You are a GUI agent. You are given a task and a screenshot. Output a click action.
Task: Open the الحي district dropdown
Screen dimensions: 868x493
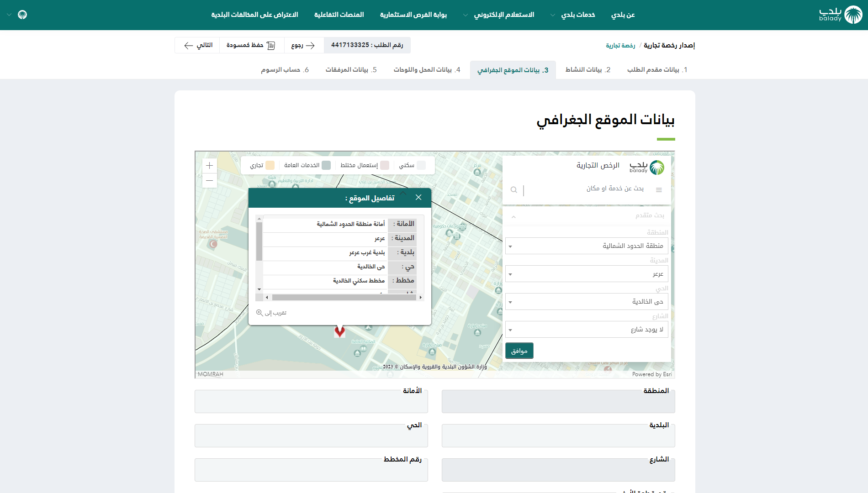587,302
